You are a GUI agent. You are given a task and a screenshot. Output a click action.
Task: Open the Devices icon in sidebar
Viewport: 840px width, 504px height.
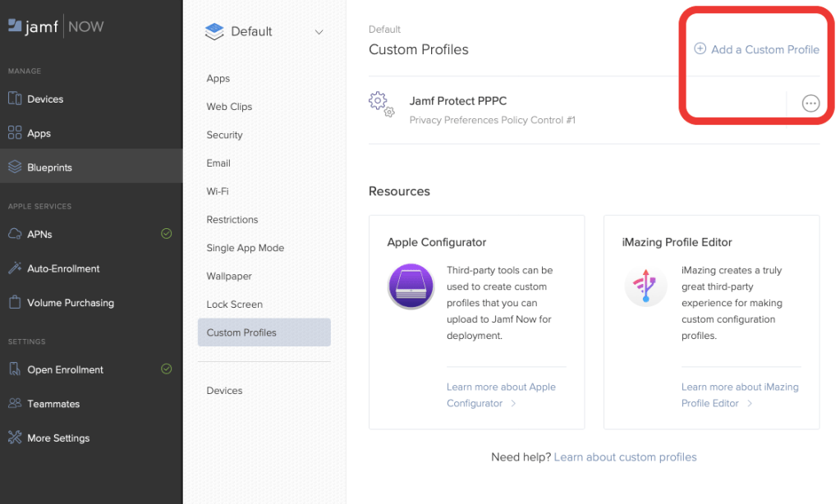(x=14, y=99)
